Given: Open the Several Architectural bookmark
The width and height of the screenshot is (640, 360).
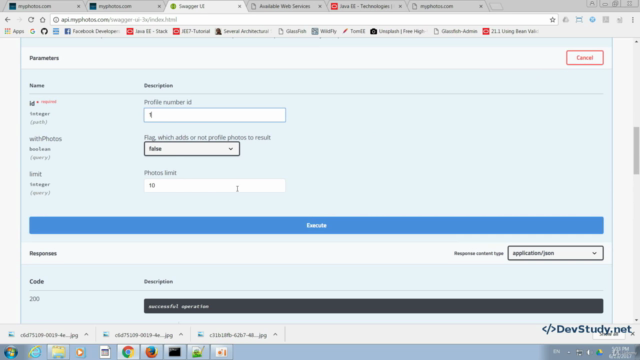Looking at the screenshot, I should (x=242, y=31).
